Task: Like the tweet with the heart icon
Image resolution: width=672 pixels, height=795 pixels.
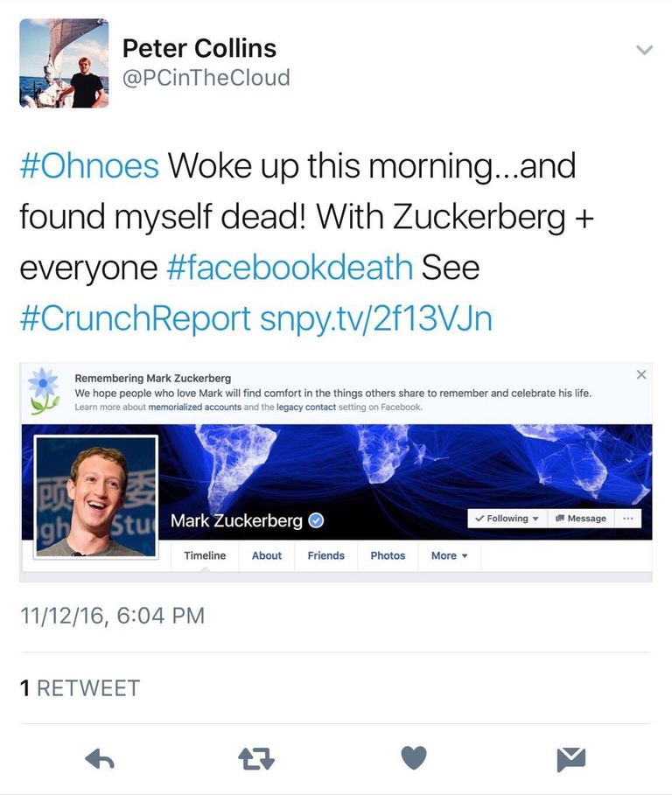Action: tap(414, 758)
